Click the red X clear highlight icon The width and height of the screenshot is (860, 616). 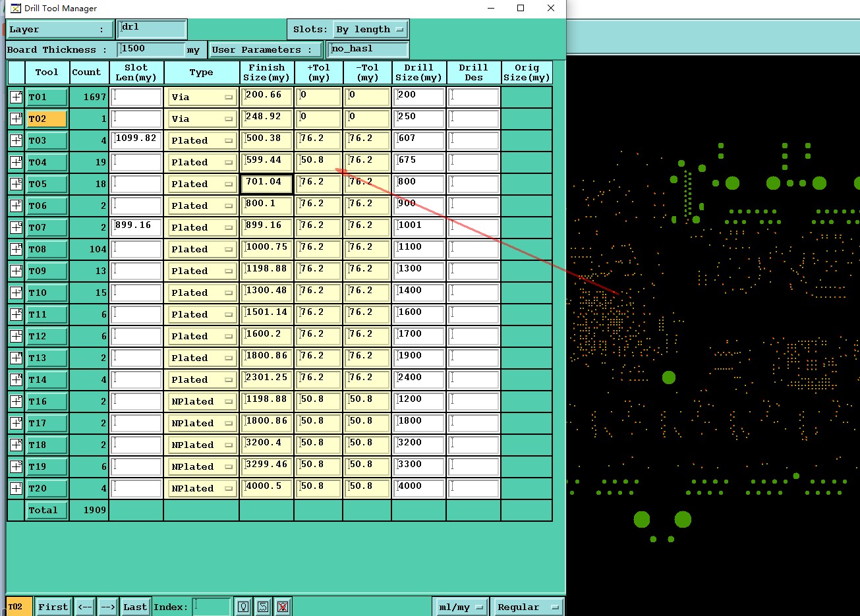pyautogui.click(x=283, y=607)
